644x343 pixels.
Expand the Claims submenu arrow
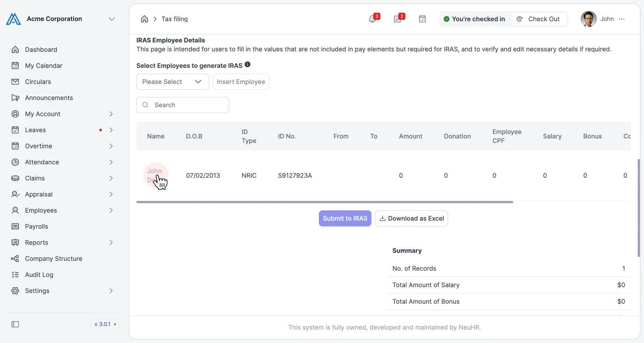click(111, 178)
